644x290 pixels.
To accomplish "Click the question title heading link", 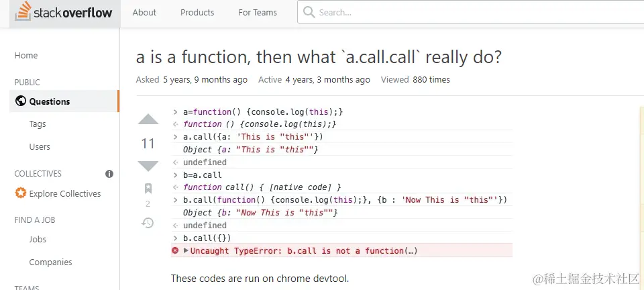I will click(x=319, y=57).
